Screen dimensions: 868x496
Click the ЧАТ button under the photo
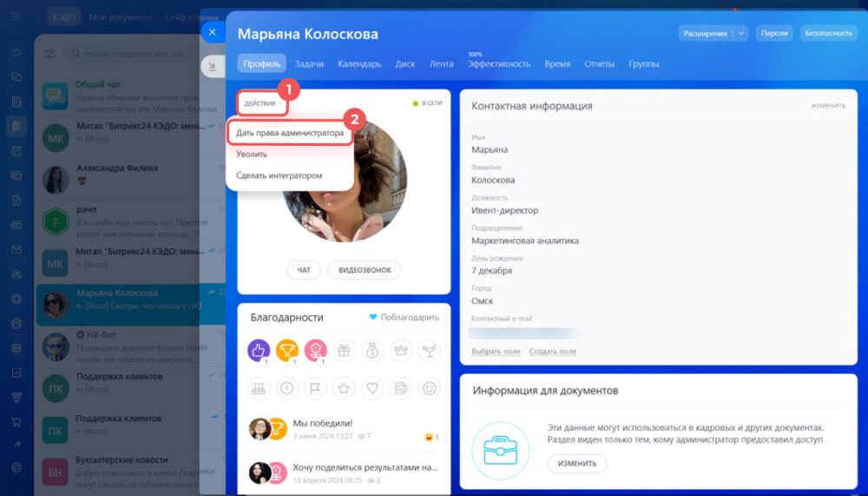tap(304, 270)
